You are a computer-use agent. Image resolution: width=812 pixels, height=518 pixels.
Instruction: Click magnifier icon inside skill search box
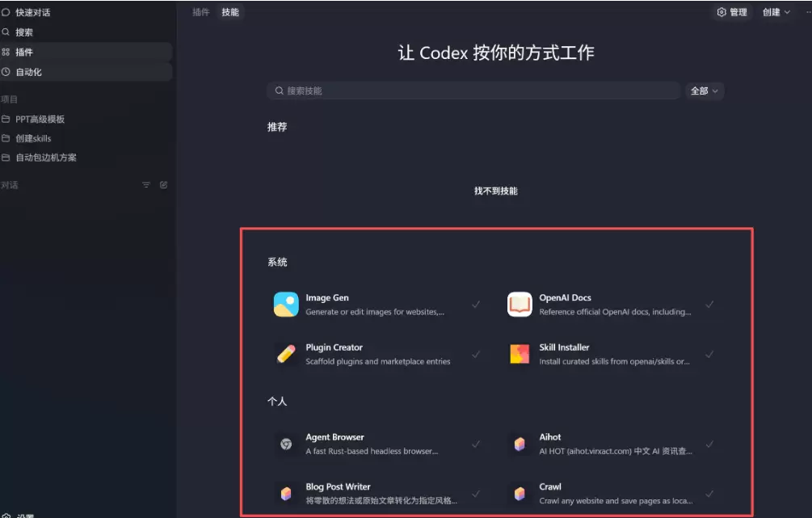tap(279, 91)
